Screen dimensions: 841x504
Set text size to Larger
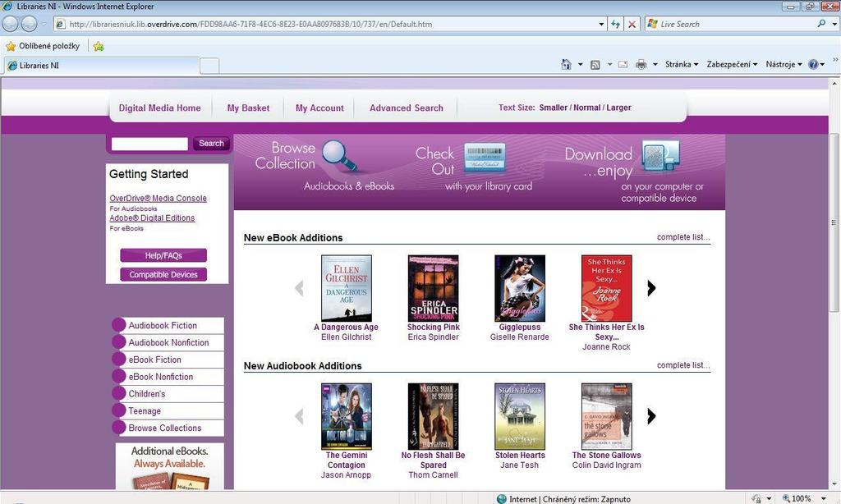[x=618, y=108]
